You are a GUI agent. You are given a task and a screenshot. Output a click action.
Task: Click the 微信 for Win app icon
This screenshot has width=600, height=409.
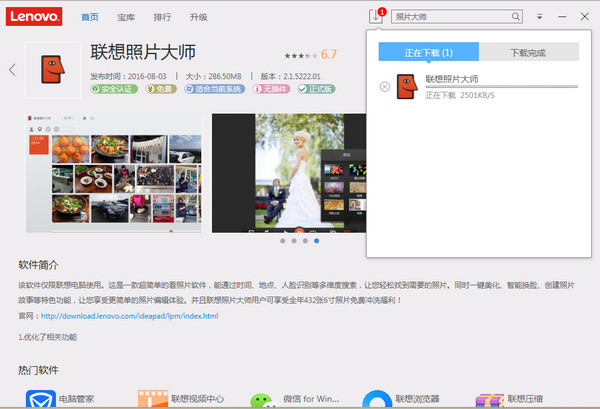[x=264, y=400]
